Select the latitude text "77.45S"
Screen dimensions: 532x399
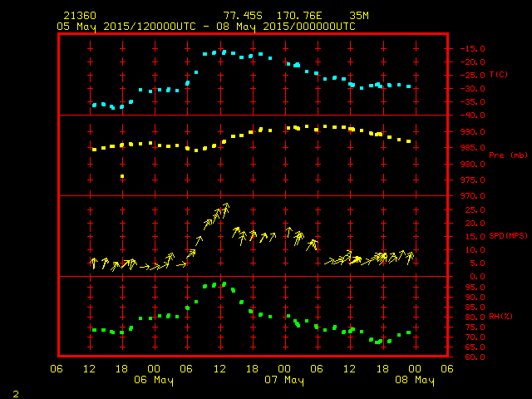pyautogui.click(x=243, y=16)
